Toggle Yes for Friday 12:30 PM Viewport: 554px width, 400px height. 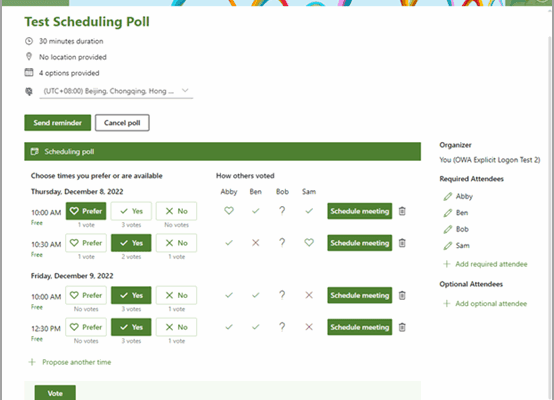click(x=131, y=327)
